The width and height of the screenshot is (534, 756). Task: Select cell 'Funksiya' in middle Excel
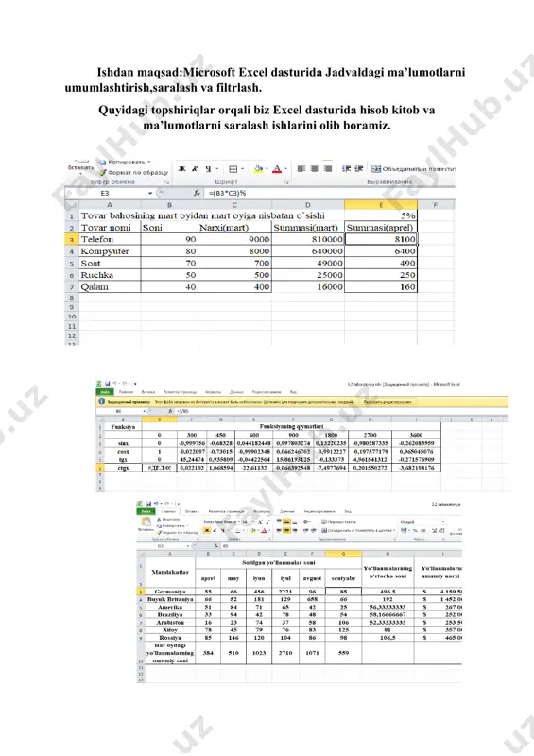[x=124, y=427]
